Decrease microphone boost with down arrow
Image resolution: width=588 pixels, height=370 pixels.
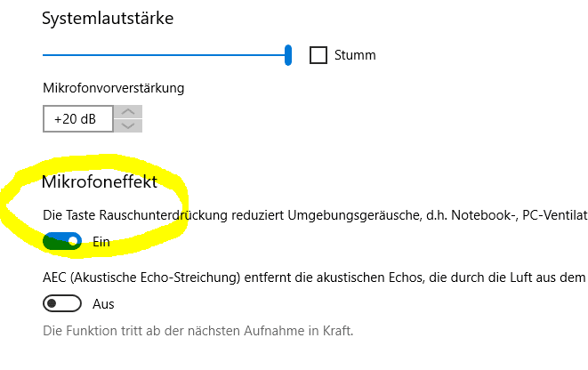pos(128,125)
